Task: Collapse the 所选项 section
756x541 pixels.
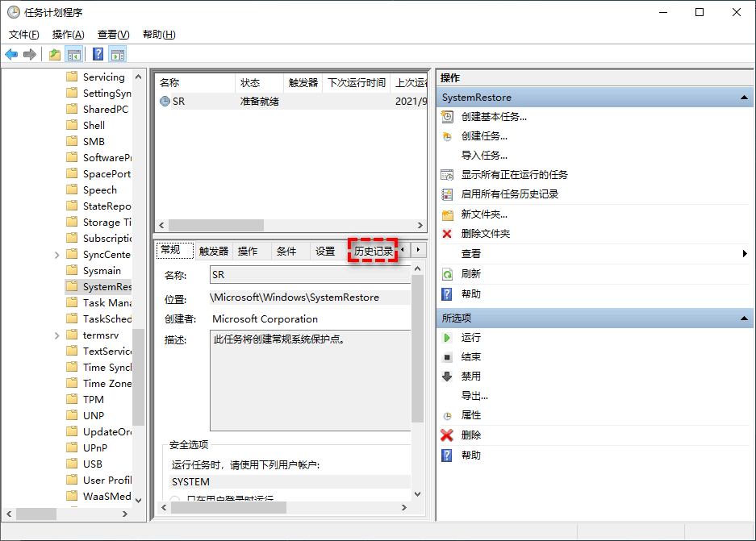Action: click(x=744, y=318)
